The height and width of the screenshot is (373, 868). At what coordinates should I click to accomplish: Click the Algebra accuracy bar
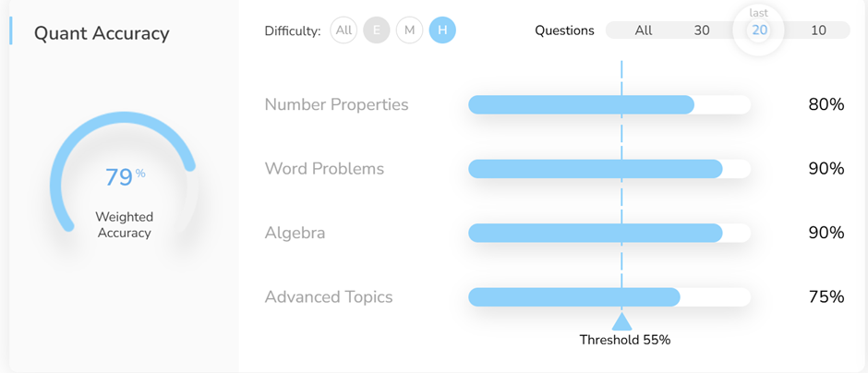(609, 233)
